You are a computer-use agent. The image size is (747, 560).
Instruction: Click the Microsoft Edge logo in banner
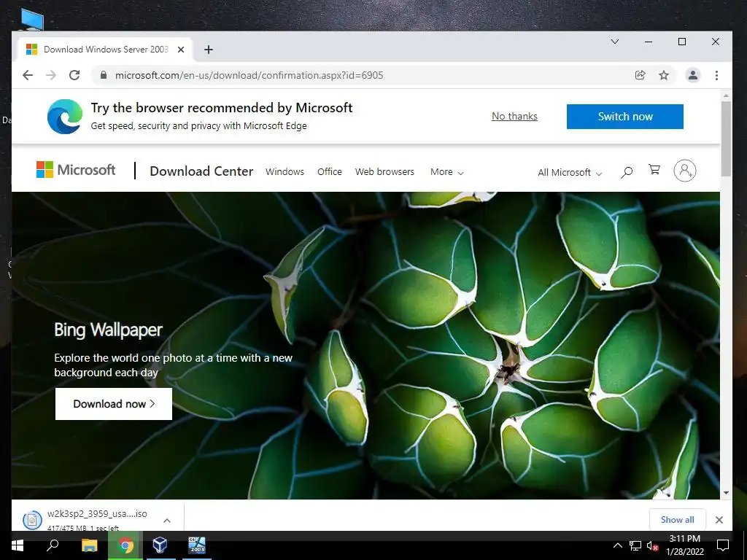pyautogui.click(x=65, y=117)
